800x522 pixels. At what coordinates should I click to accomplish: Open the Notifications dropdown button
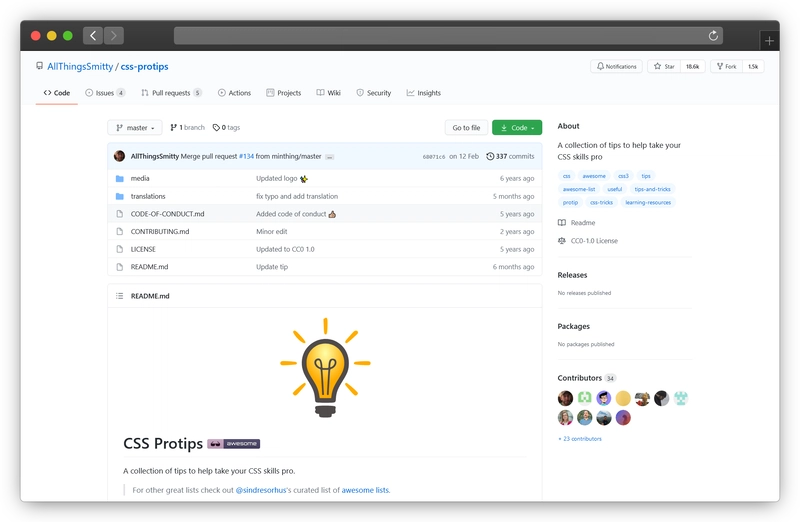616,66
